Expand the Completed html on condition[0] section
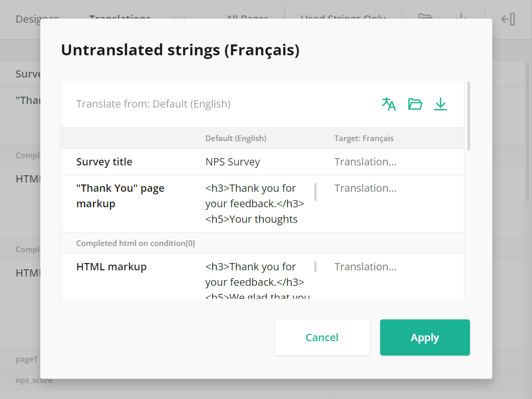The image size is (532, 399). 136,243
